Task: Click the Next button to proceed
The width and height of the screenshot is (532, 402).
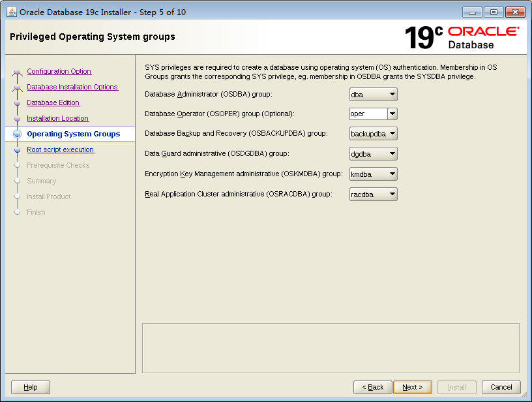Action: click(413, 387)
